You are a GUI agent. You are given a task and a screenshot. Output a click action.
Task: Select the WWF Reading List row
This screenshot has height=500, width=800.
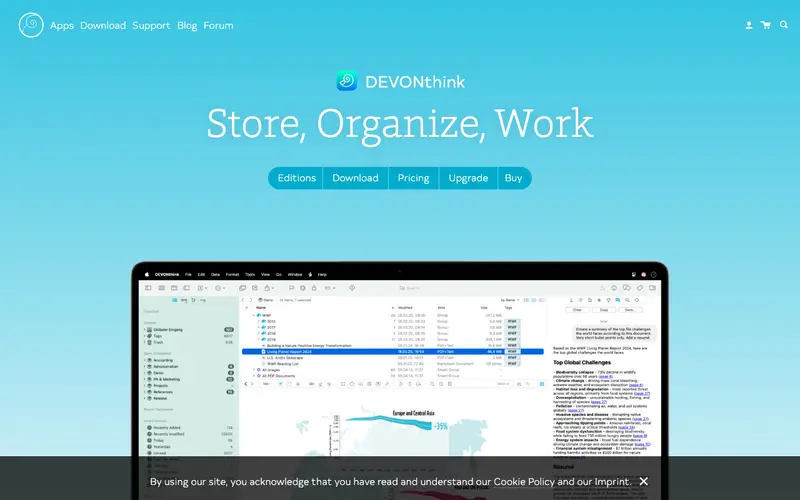pyautogui.click(x=392, y=364)
